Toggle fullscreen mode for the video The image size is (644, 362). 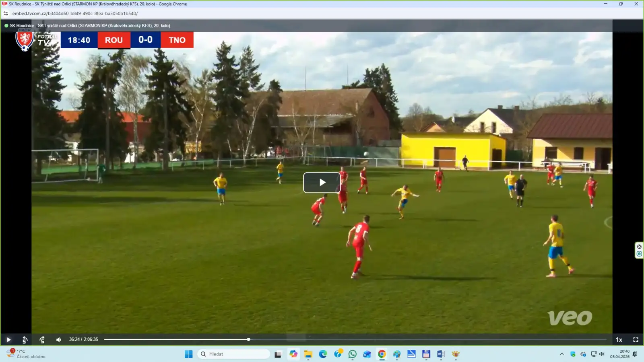[635, 340]
